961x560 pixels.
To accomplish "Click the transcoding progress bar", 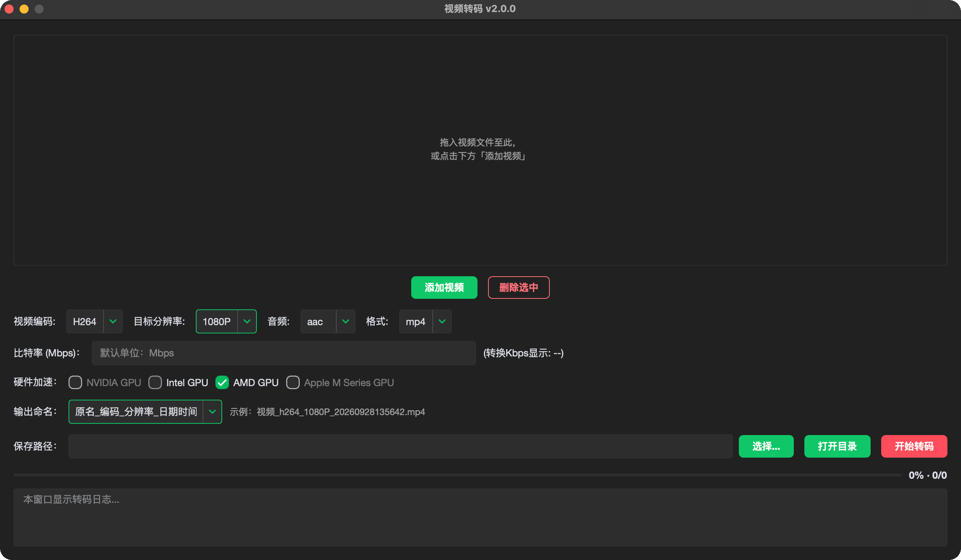I will point(457,475).
